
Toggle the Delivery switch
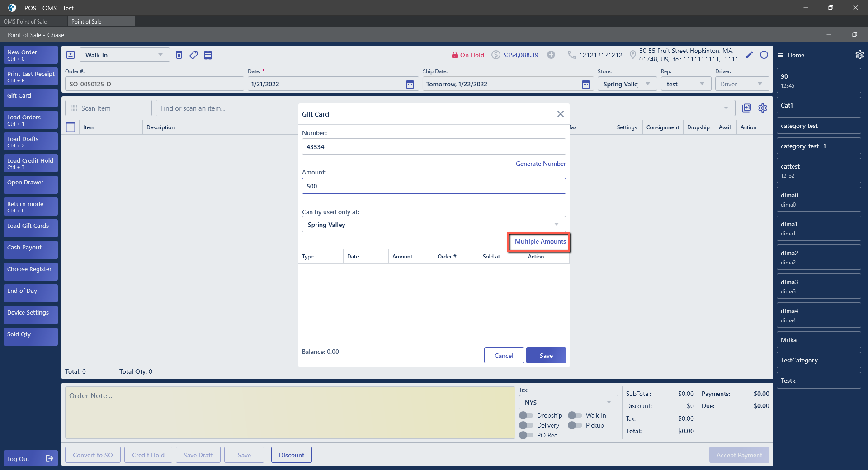(x=526, y=425)
